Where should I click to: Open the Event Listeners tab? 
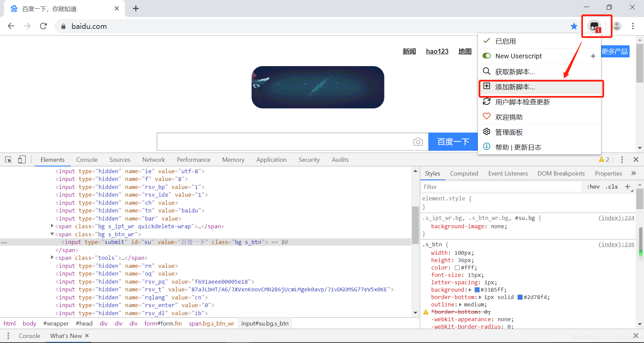[508, 174]
